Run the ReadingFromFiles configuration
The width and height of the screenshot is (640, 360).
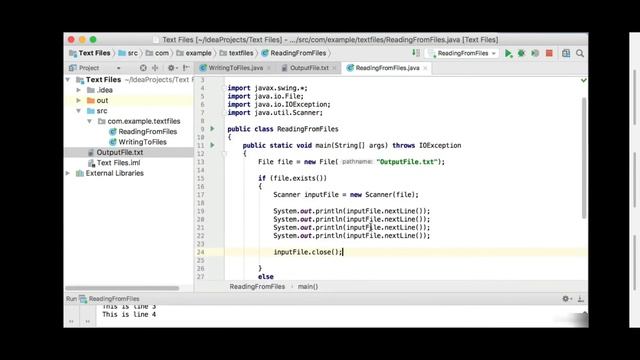[x=508, y=53]
